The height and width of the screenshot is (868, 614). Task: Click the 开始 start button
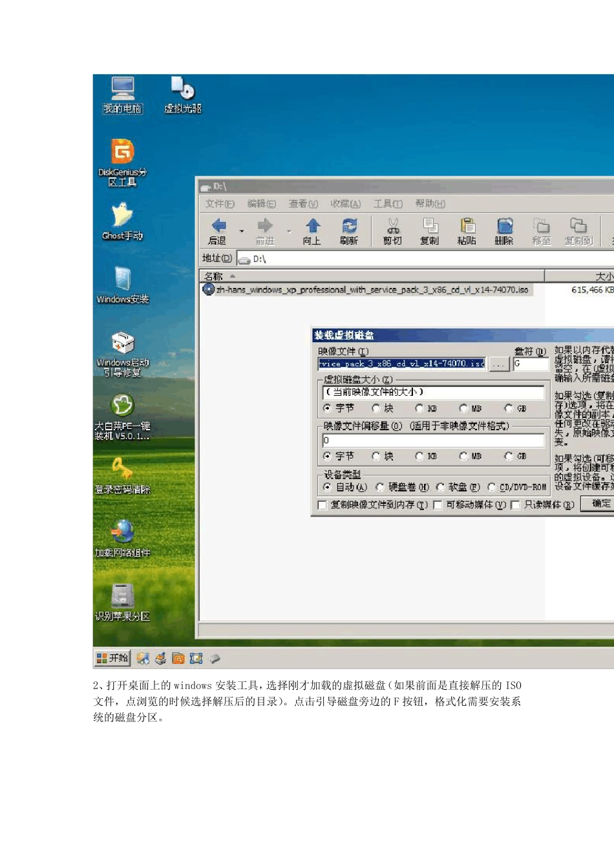(112, 658)
